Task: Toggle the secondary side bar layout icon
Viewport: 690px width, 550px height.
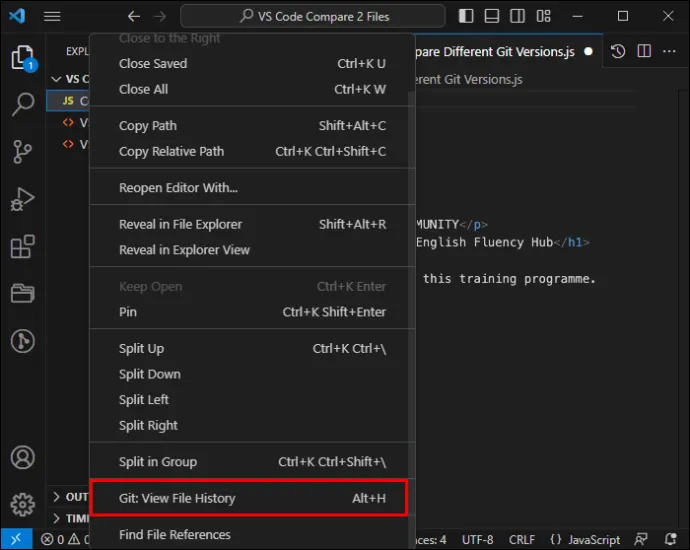Action: [x=518, y=16]
